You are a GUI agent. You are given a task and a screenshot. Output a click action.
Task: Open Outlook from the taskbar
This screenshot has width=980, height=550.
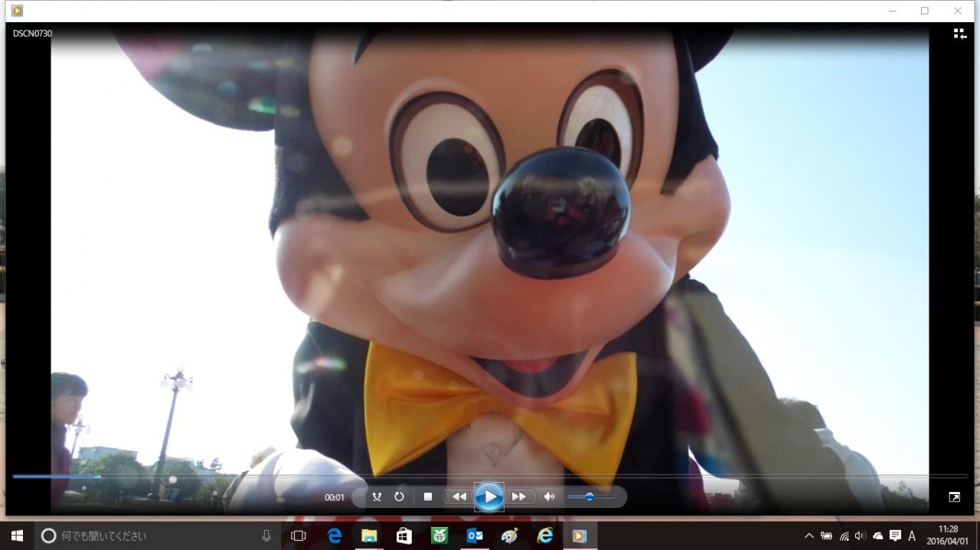pyautogui.click(x=475, y=536)
